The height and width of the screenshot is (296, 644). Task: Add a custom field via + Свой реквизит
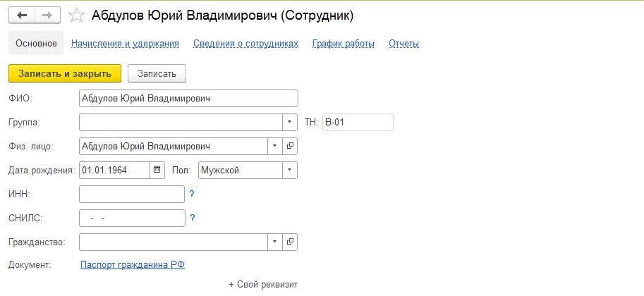263,284
